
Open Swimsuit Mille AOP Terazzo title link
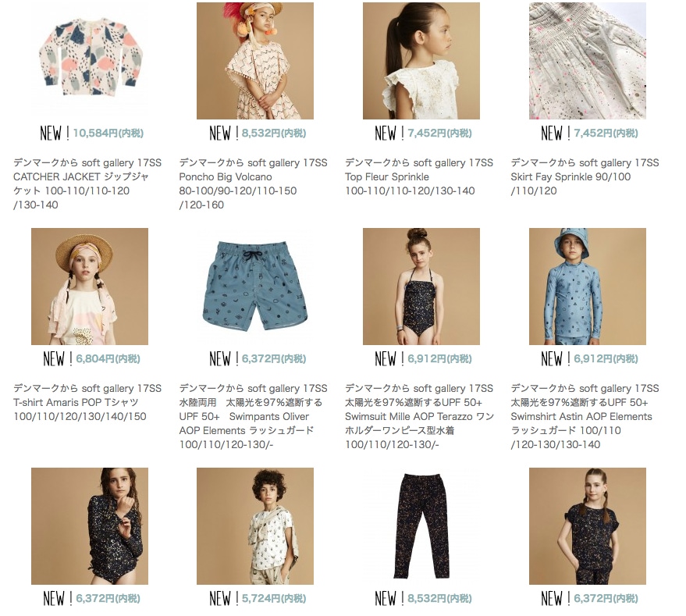[419, 416]
